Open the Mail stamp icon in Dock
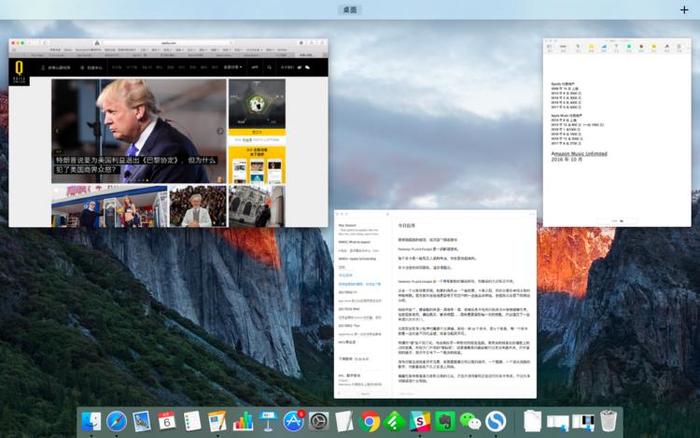 tap(142, 421)
